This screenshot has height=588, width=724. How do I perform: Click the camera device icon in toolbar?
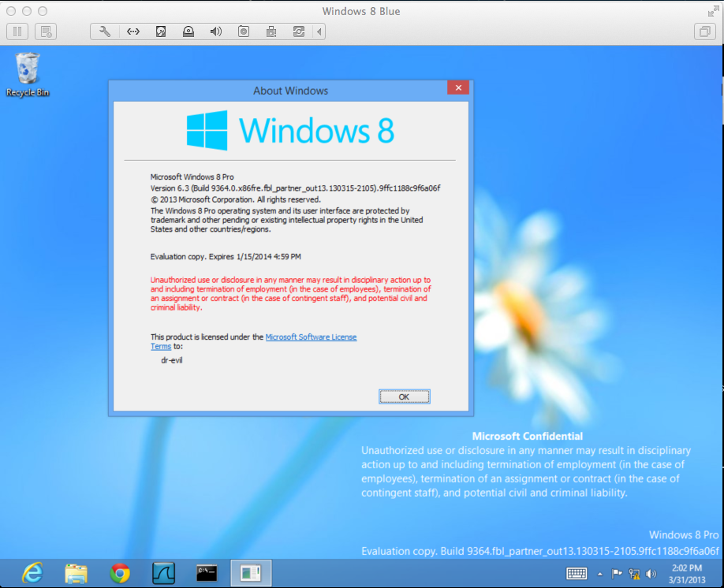point(244,32)
